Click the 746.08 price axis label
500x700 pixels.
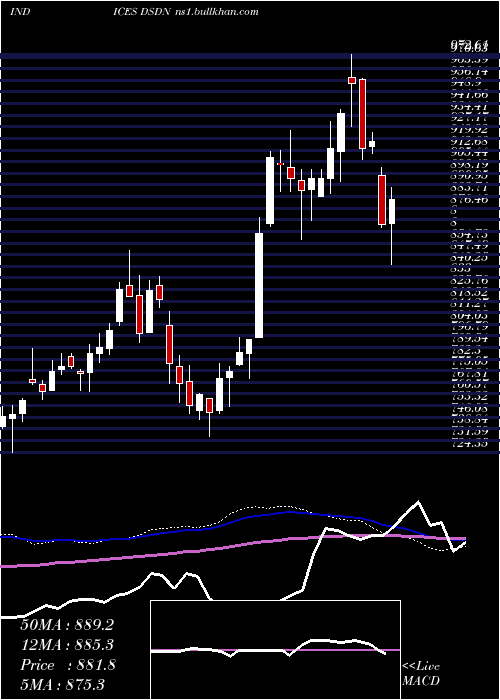(469, 409)
